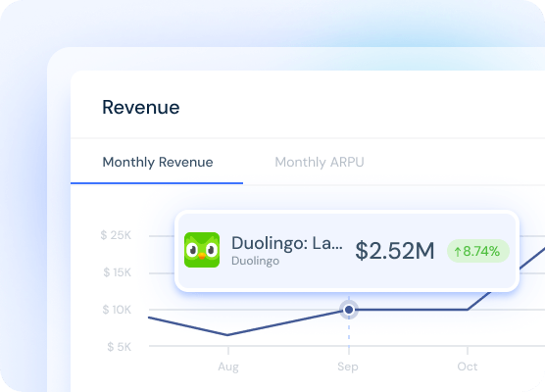Click the Duolingo owl app icon
Screen dimensions: 545x392
(x=202, y=250)
